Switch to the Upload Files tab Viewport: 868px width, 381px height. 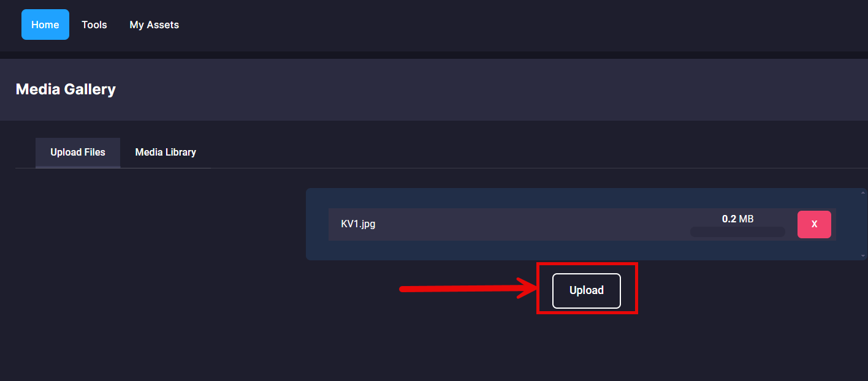point(78,153)
